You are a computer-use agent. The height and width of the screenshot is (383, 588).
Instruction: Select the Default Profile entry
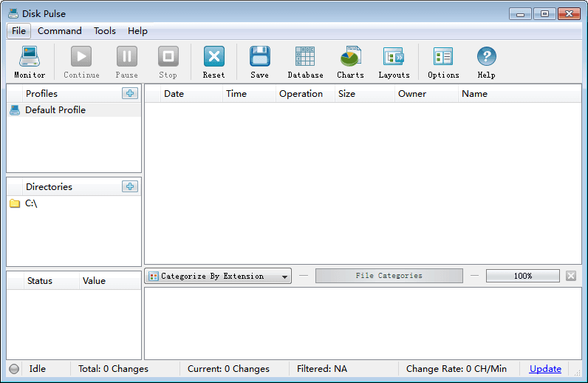point(55,110)
